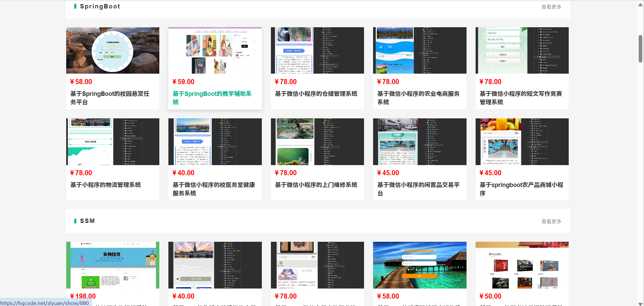Open SSM thumbnail above the ¥40.00 price
Viewport: 644px width, 306px height.
pyautogui.click(x=215, y=265)
